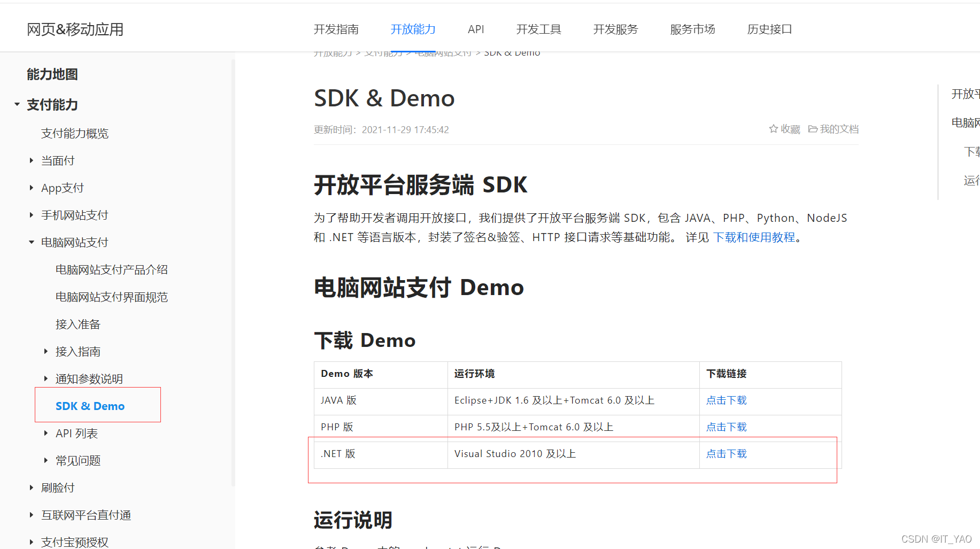The height and width of the screenshot is (549, 980).
Task: Open 接入准备 in the sidebar
Action: [78, 324]
